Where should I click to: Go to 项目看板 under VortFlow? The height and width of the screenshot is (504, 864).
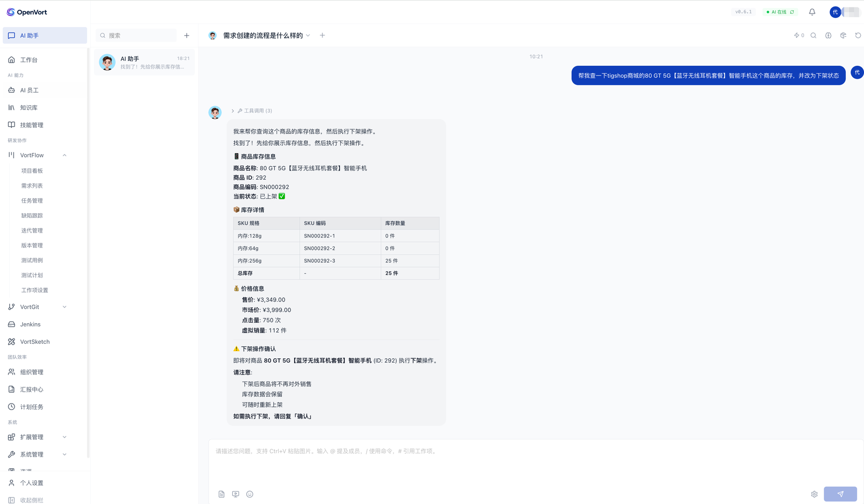pos(32,171)
